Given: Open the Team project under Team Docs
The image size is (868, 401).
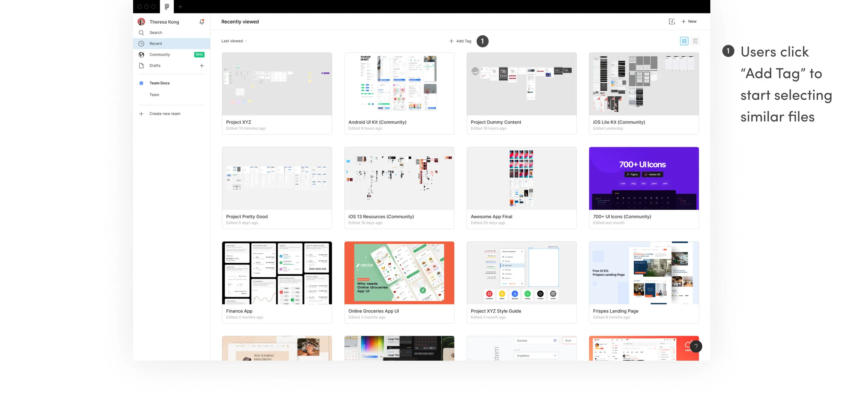Looking at the screenshot, I should point(154,95).
